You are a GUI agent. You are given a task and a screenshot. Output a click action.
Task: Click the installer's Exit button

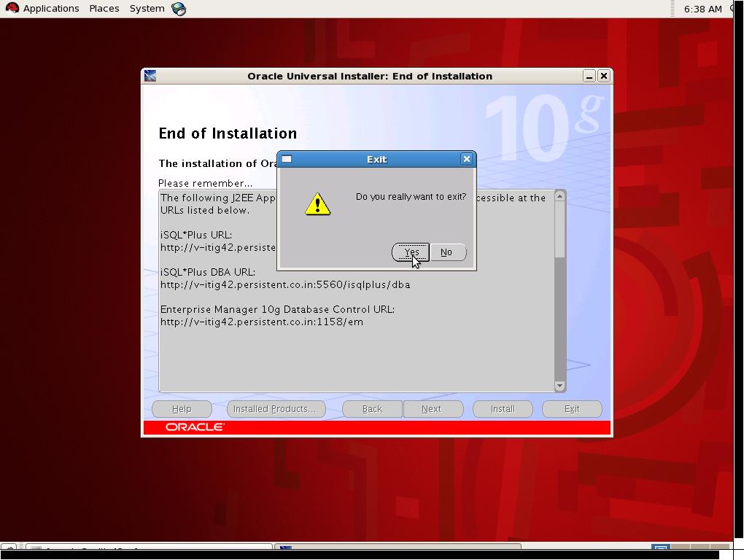(x=572, y=409)
